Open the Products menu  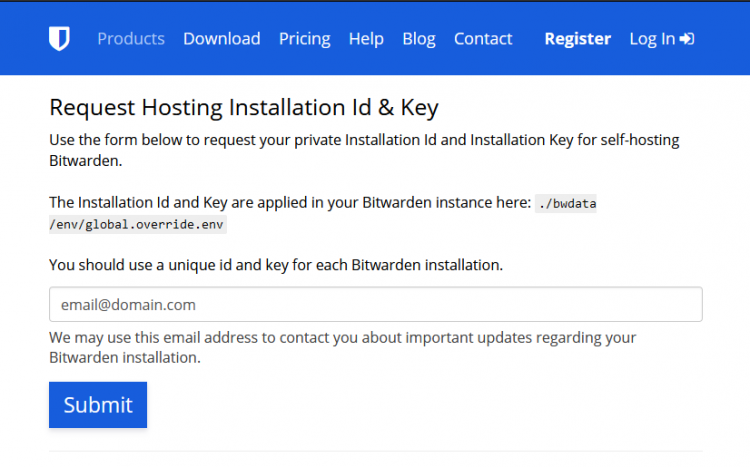point(131,39)
